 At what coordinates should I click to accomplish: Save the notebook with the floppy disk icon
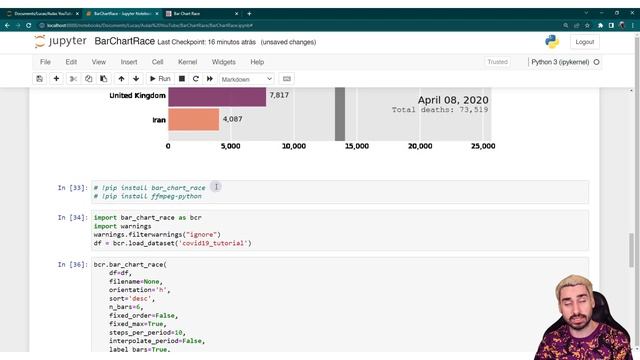coord(40,79)
